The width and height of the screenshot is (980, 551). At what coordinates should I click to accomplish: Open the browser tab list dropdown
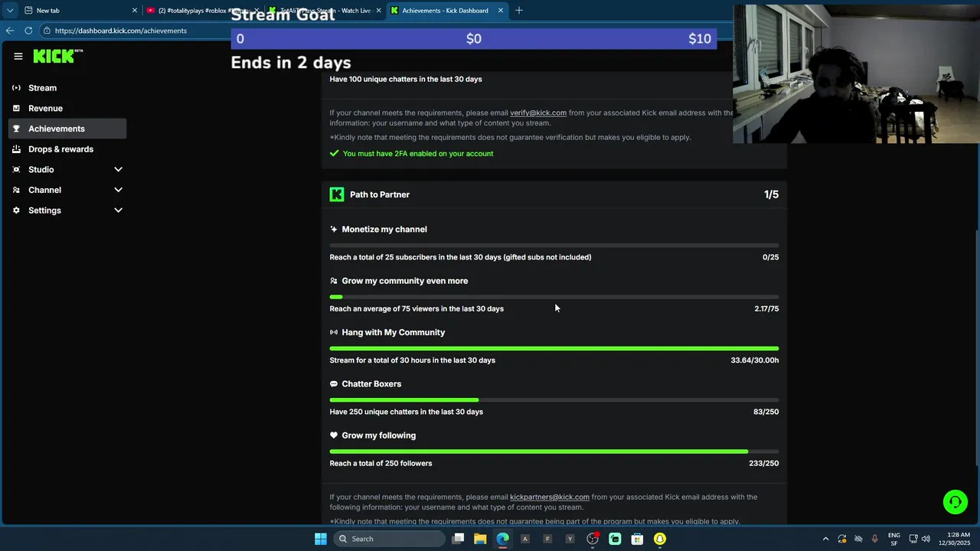pos(9,10)
